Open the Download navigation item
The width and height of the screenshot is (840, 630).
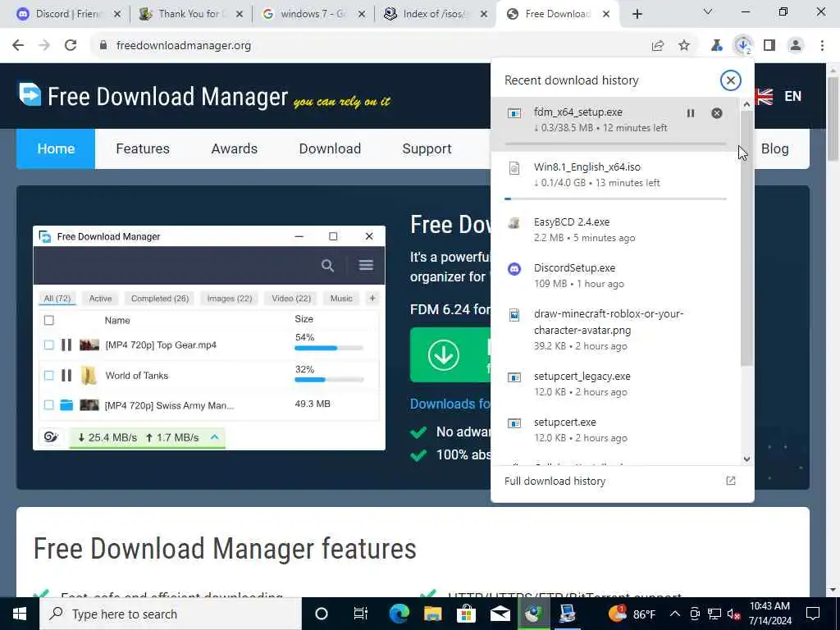coord(330,149)
